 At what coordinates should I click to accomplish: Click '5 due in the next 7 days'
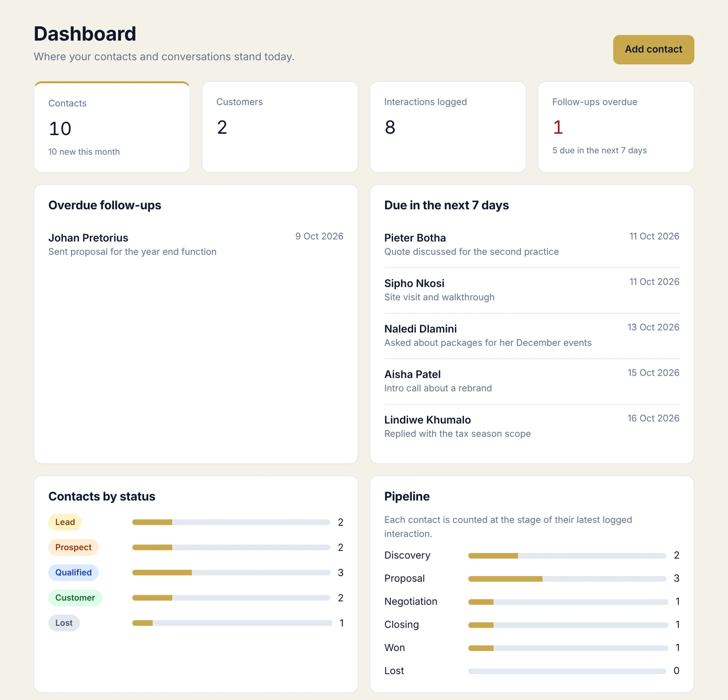click(600, 151)
